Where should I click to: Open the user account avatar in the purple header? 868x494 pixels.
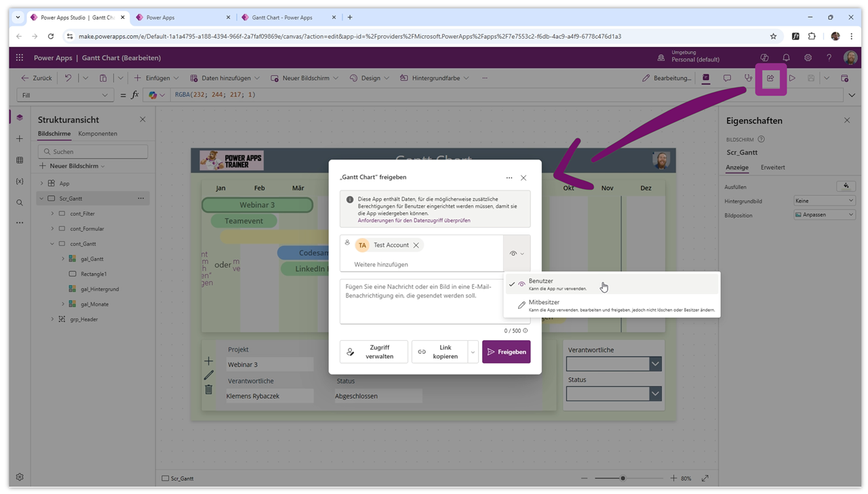pos(850,58)
